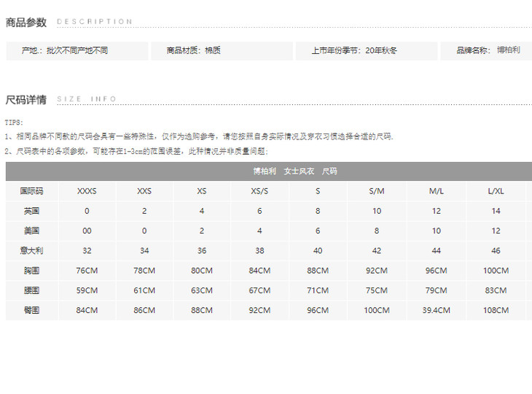Select the 产地 origin info field

click(x=65, y=51)
